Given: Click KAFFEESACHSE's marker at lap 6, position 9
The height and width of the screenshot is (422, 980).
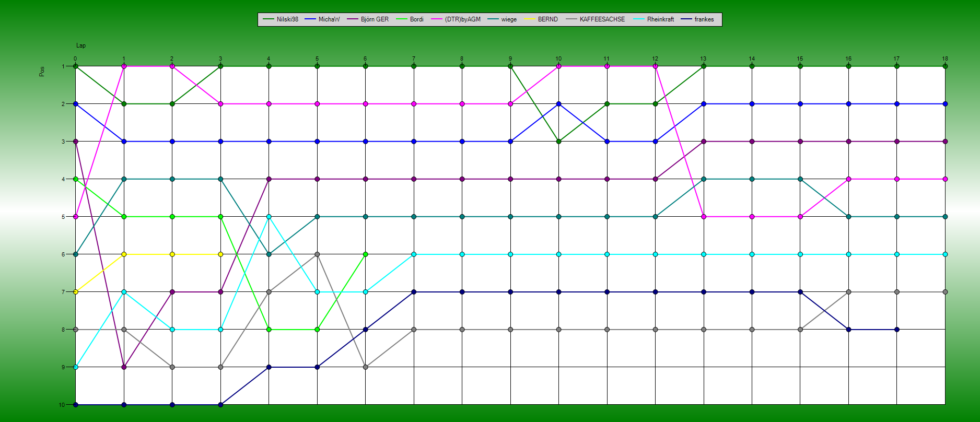Looking at the screenshot, I should tap(365, 367).
